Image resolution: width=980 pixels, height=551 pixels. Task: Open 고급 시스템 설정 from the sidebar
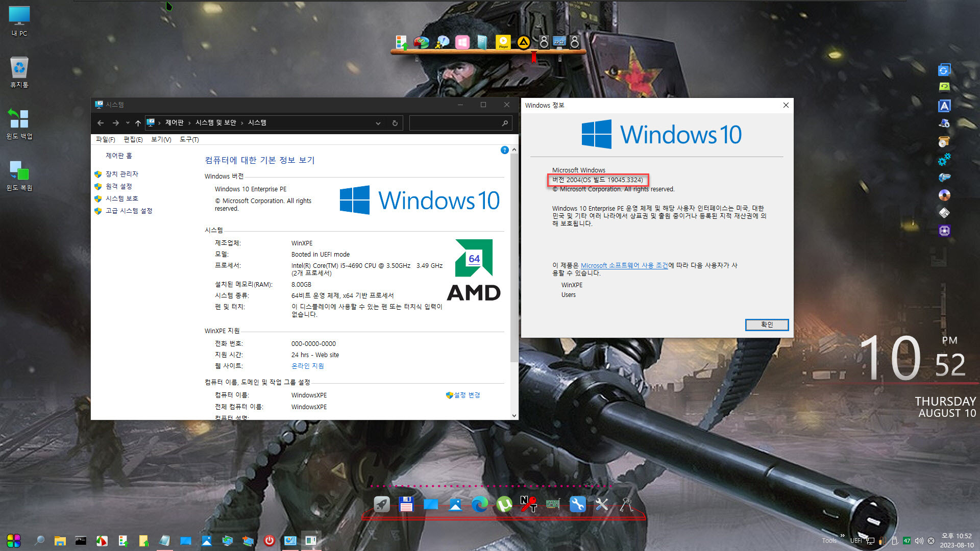pos(129,211)
